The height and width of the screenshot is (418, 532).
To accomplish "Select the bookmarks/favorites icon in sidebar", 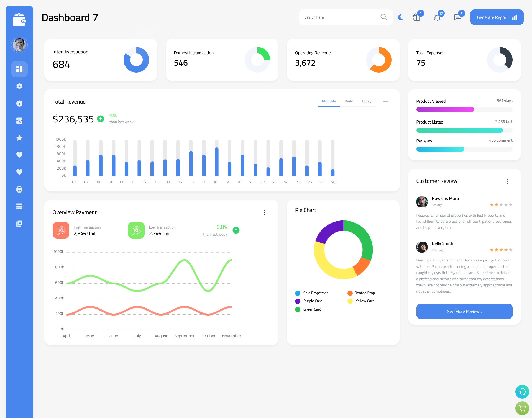I will point(19,138).
